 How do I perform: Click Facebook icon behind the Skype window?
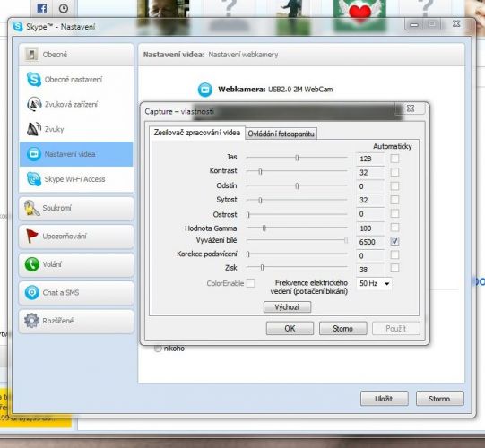click(x=42, y=8)
